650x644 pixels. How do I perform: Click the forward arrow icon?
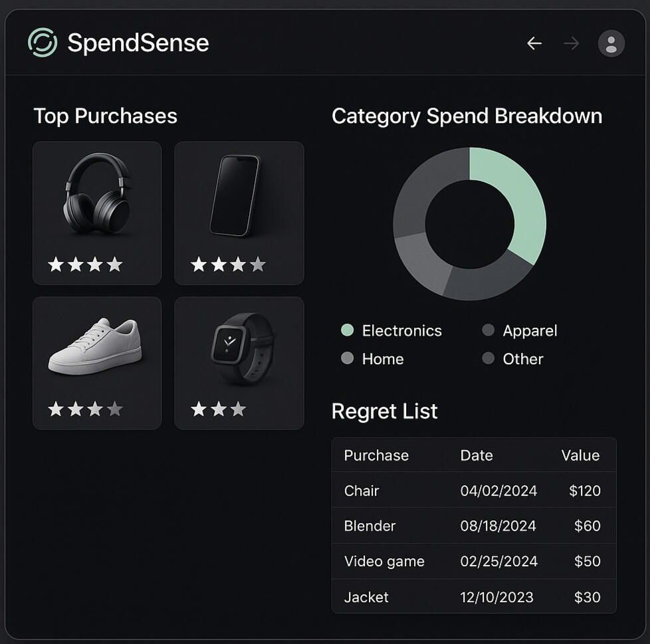[571, 43]
